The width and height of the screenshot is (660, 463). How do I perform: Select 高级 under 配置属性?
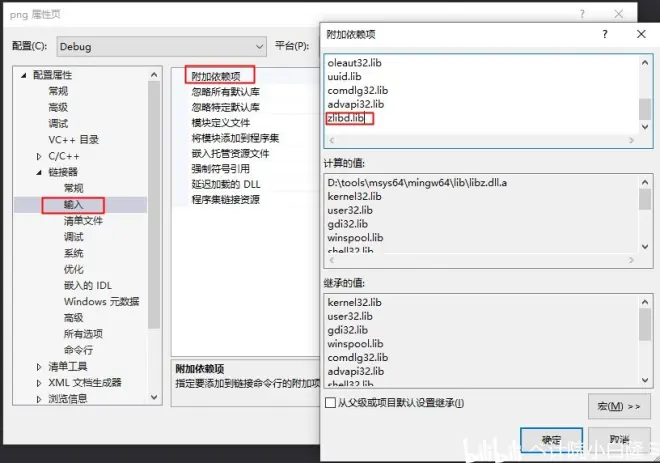point(58,107)
